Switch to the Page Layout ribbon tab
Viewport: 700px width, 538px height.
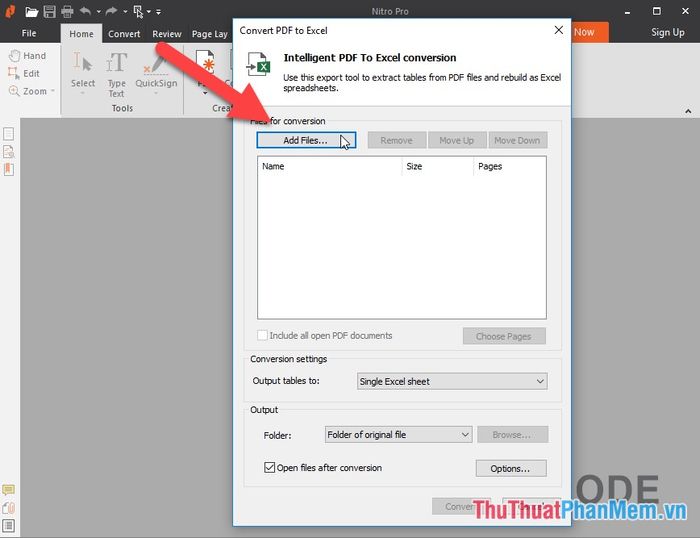coord(210,34)
